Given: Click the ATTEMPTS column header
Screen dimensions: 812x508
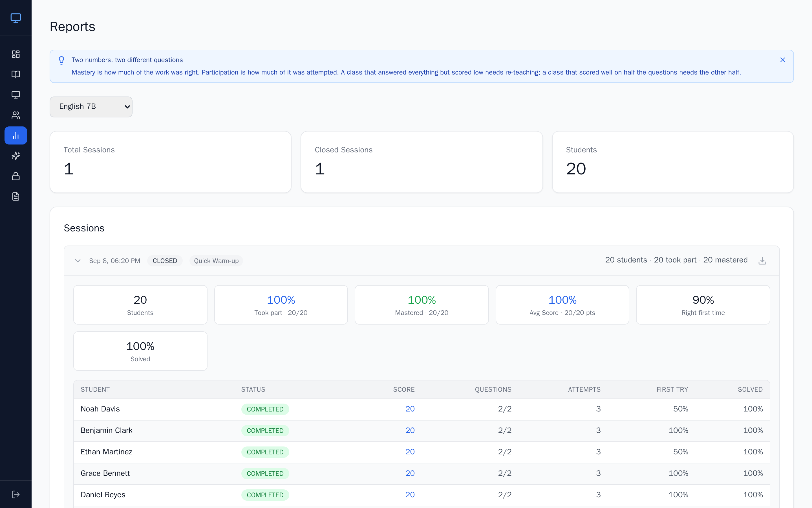Looking at the screenshot, I should pos(584,389).
